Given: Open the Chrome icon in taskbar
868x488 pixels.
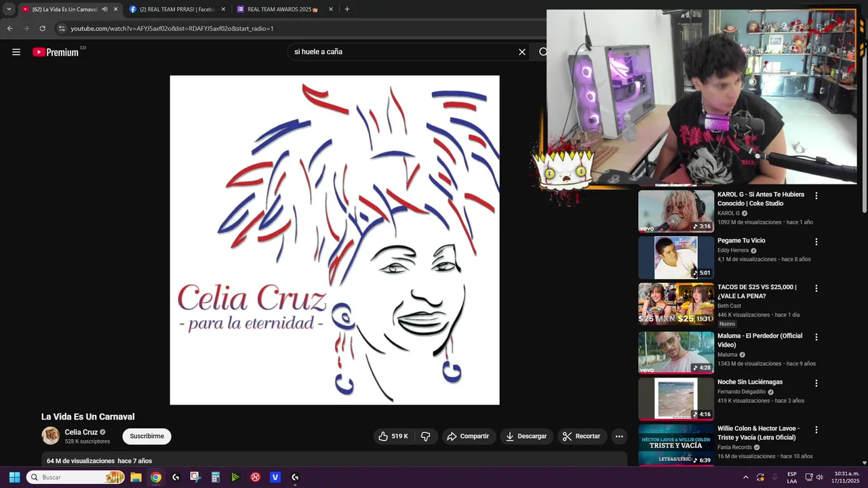Looking at the screenshot, I should pyautogui.click(x=155, y=477).
